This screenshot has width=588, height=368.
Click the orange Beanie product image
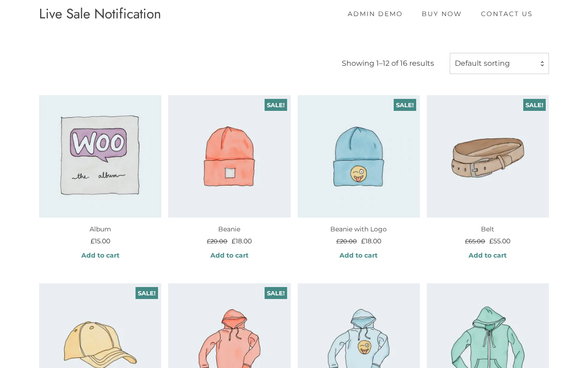(x=229, y=156)
